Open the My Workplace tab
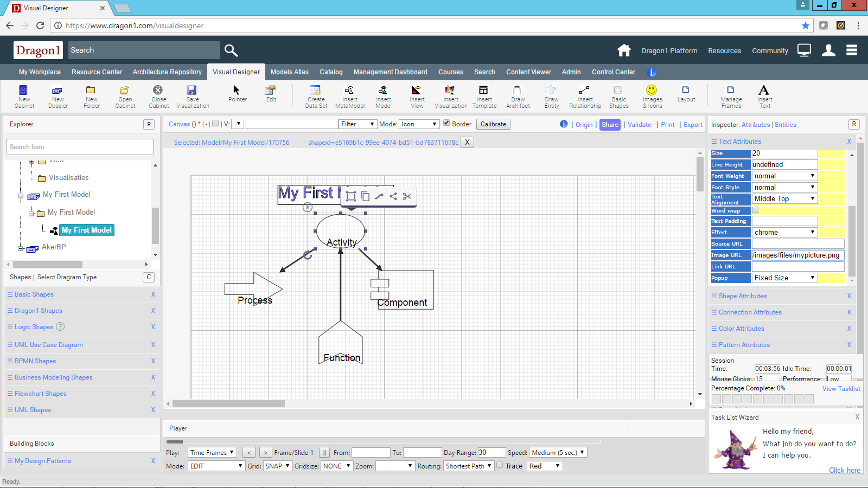Viewport: 868px width, 488px height. pos(40,72)
